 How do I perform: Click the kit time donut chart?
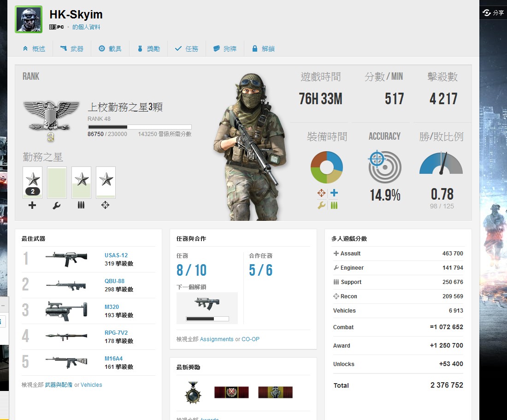tap(327, 167)
